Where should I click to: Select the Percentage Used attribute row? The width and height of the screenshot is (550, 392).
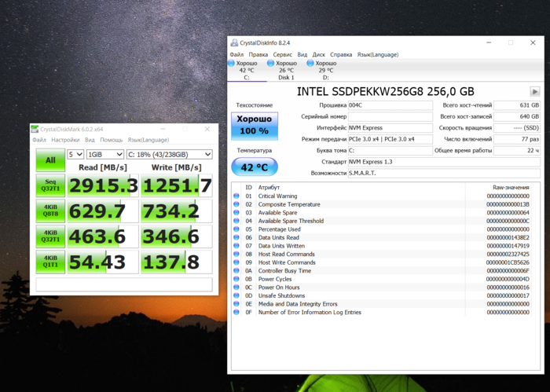coord(381,229)
